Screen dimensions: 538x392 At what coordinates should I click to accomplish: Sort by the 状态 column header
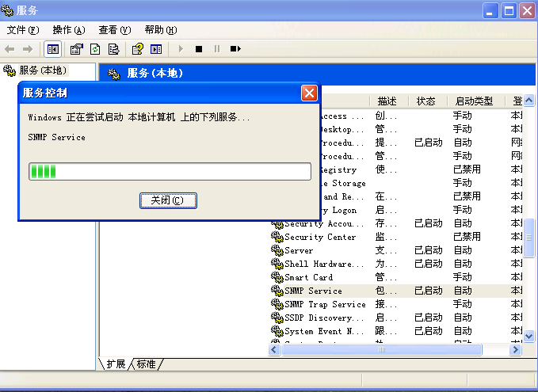[428, 101]
